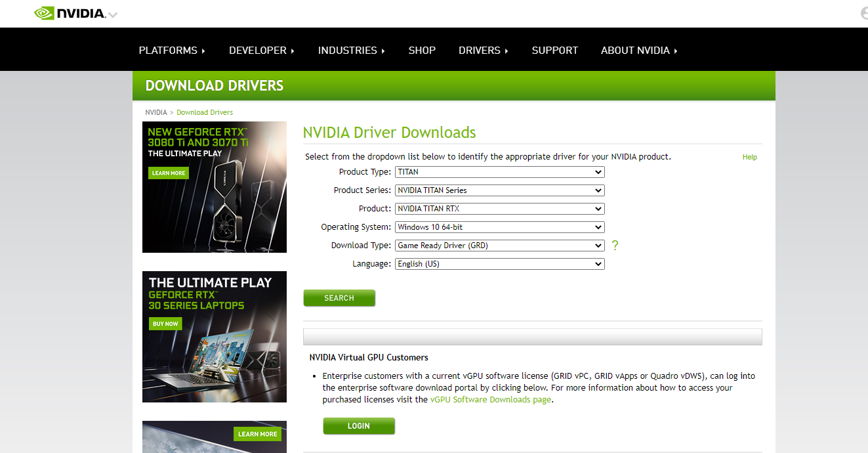Viewport: 868px width, 453px height.
Task: Change the Download Type dropdown
Action: [x=499, y=246]
